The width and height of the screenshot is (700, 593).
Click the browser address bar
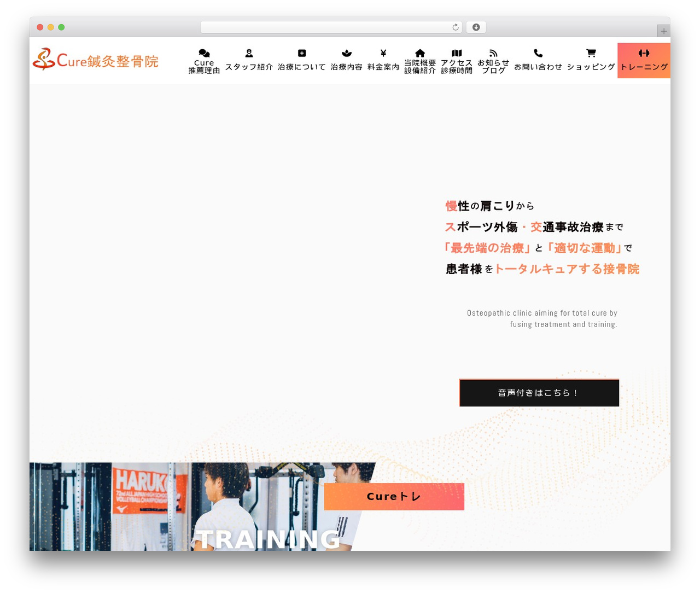pyautogui.click(x=331, y=27)
